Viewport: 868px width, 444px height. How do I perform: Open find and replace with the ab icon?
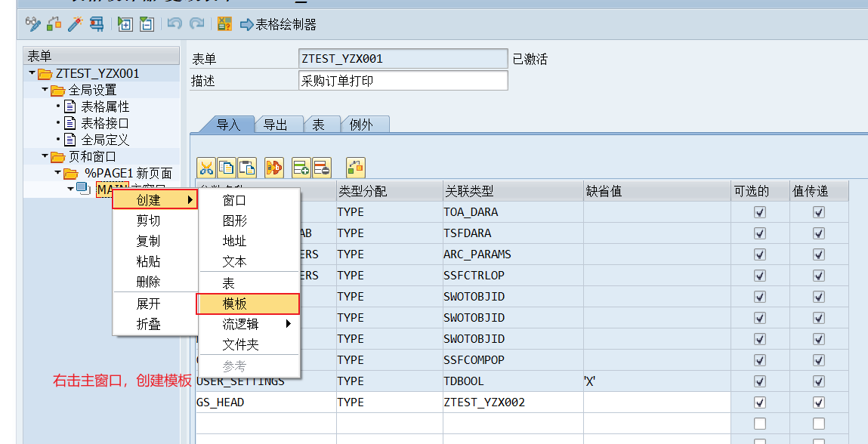274,168
